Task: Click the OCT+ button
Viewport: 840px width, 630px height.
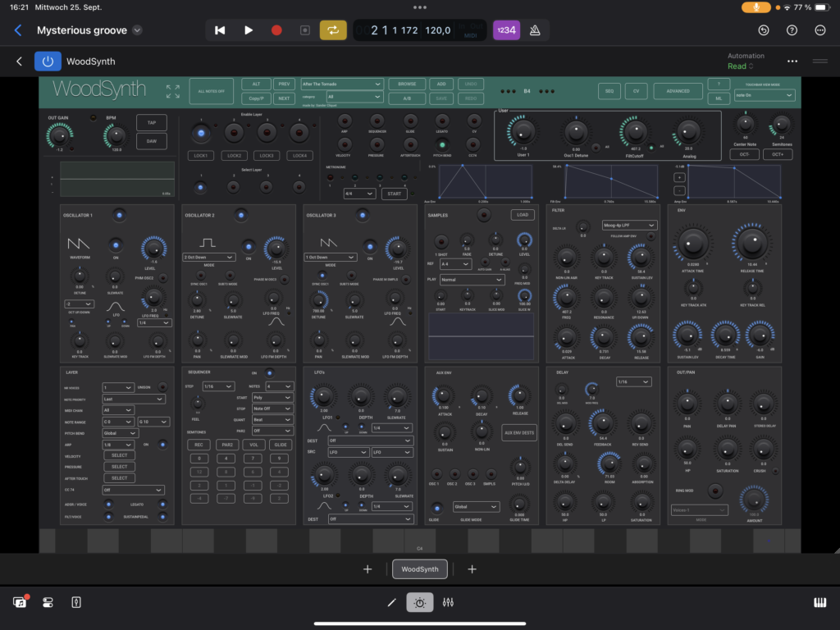Action: [x=778, y=154]
